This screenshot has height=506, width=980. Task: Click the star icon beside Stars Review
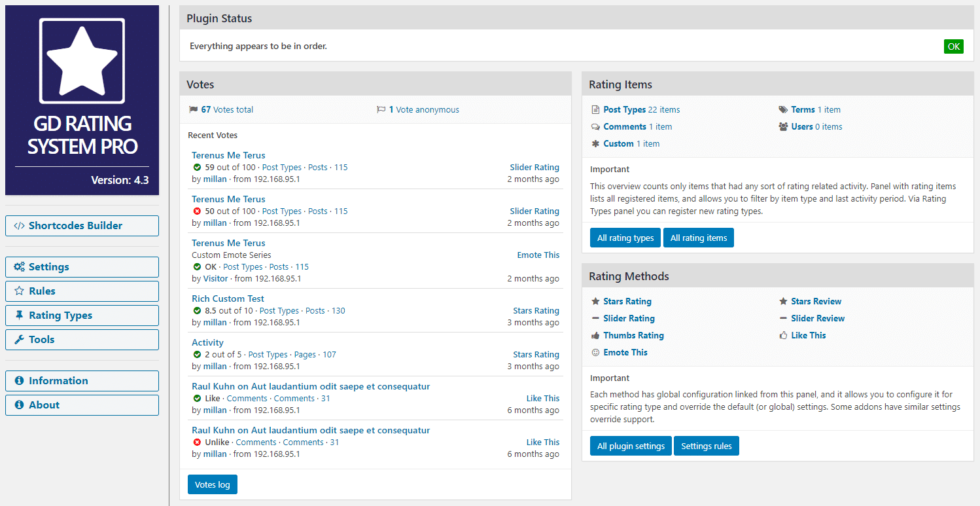[783, 301]
